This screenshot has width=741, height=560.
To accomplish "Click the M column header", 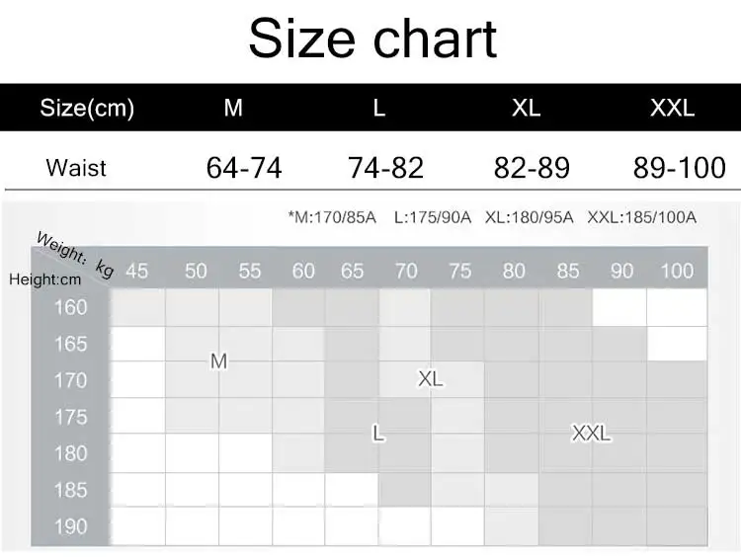I will pos(233,108).
